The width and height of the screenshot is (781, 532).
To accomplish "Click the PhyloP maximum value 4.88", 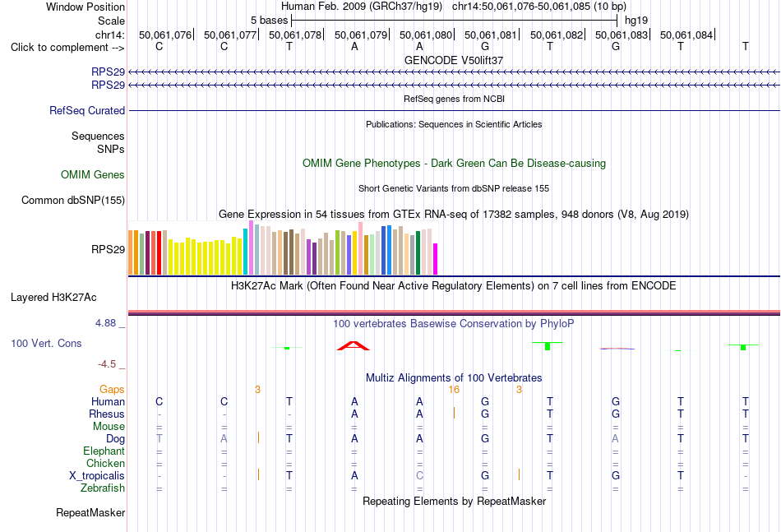I will click(x=105, y=323).
